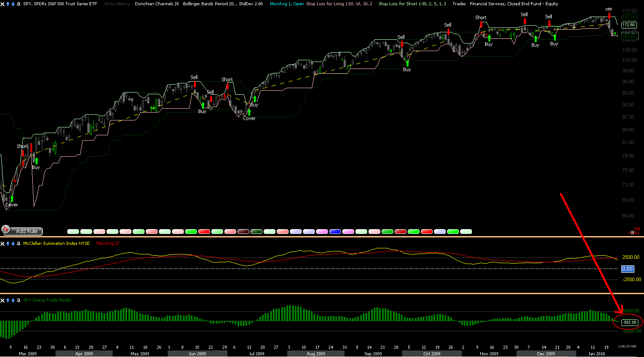Click the 75.00 price scale label
Viewport: 644px width, 357px height.
628,170
